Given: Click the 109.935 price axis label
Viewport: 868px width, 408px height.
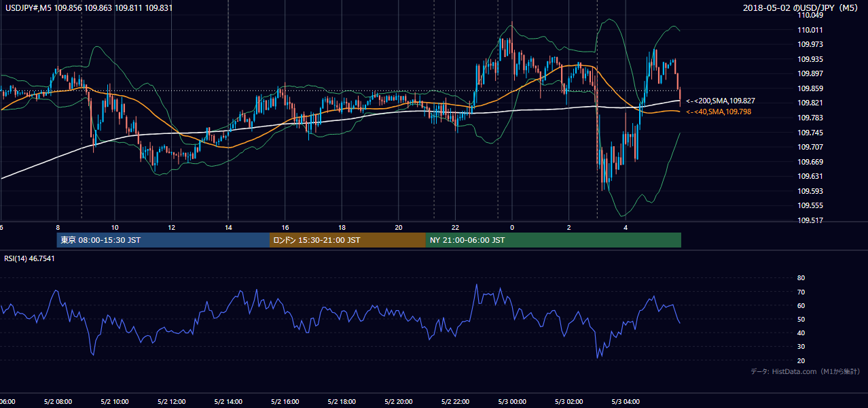Looking at the screenshot, I should click(811, 59).
